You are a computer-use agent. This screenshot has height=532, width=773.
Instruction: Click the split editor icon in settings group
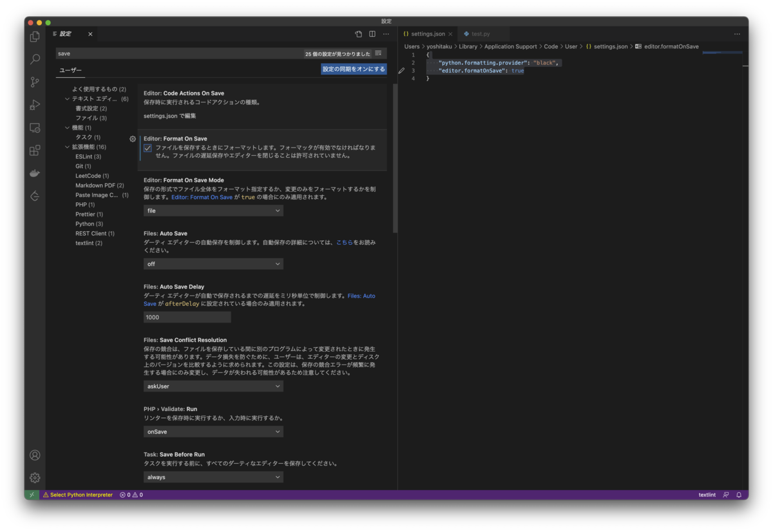point(372,34)
